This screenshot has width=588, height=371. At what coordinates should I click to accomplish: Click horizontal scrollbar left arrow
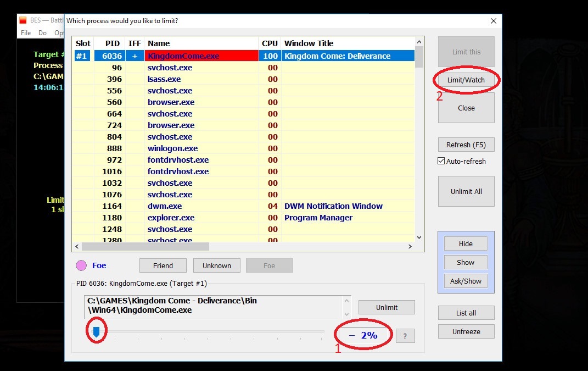pos(77,246)
